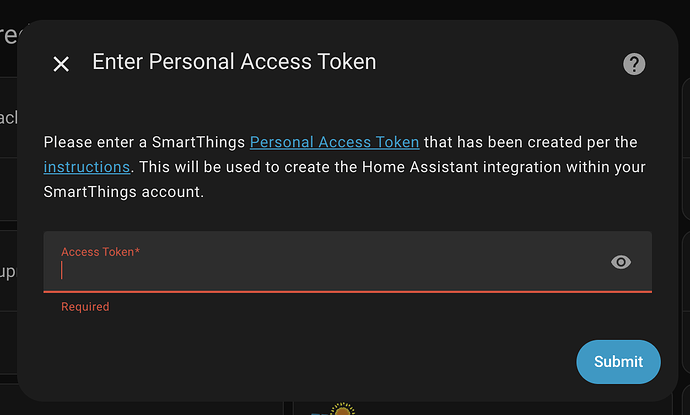Open help via the question mark icon
Screen dimensions: 690x415
[634, 64]
